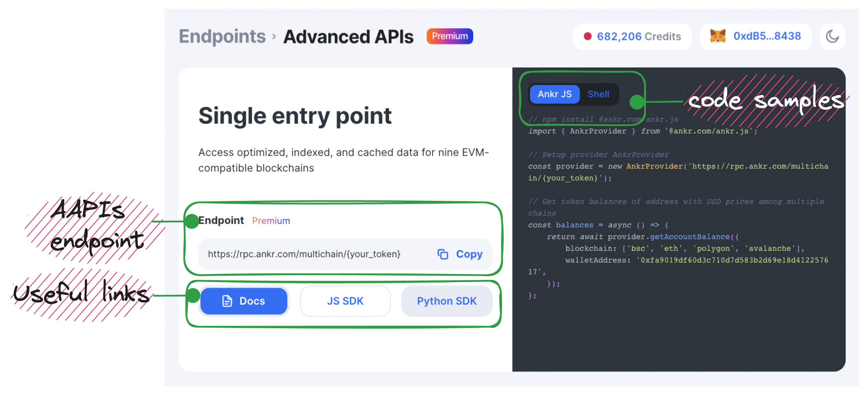
Task: Toggle dark mode with the moon icon
Action: pos(832,36)
